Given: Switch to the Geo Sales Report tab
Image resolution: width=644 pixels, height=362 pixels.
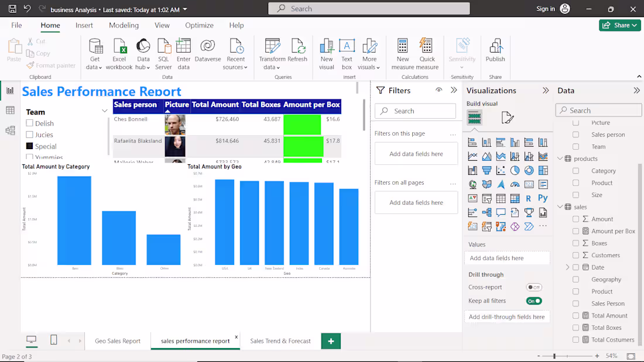Looking at the screenshot, I should coord(118,341).
